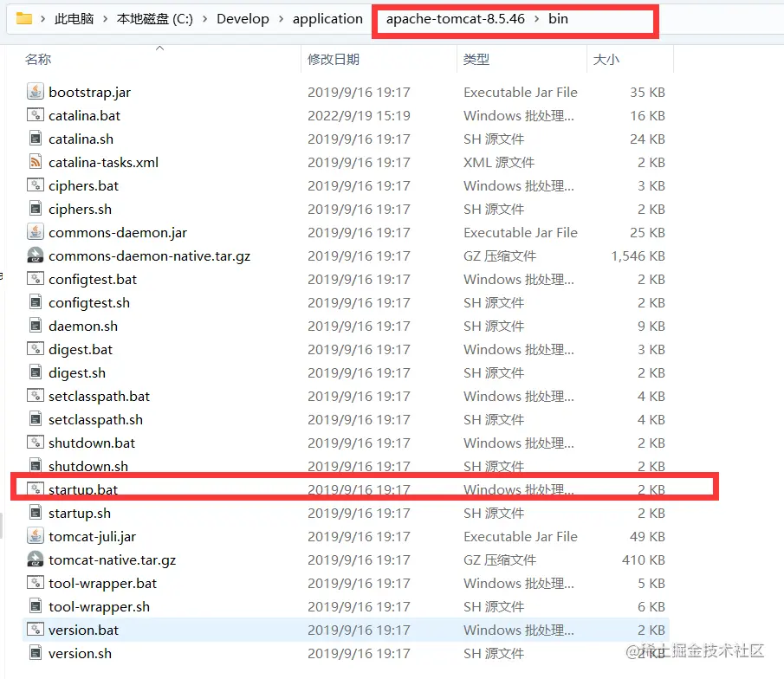The image size is (784, 679).
Task: Click the bin breadcrumb segment
Action: tap(558, 19)
